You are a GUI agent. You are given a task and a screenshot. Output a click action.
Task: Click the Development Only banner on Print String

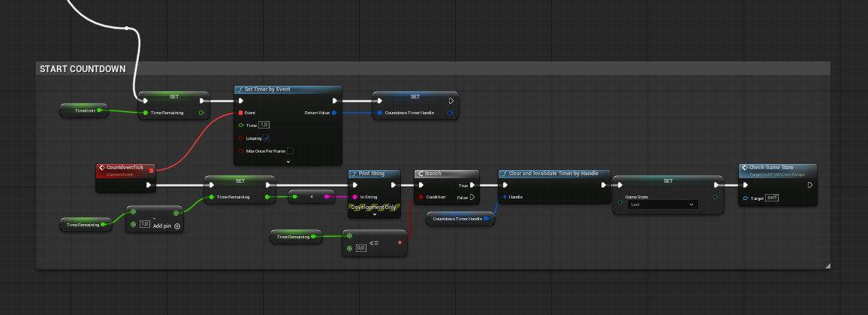374,207
